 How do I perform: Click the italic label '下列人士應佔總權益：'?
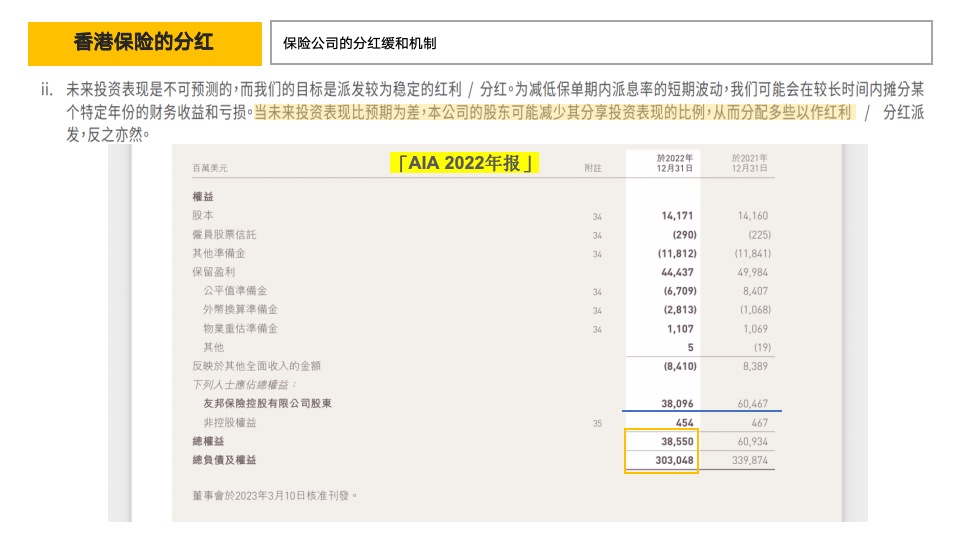[x=244, y=384]
